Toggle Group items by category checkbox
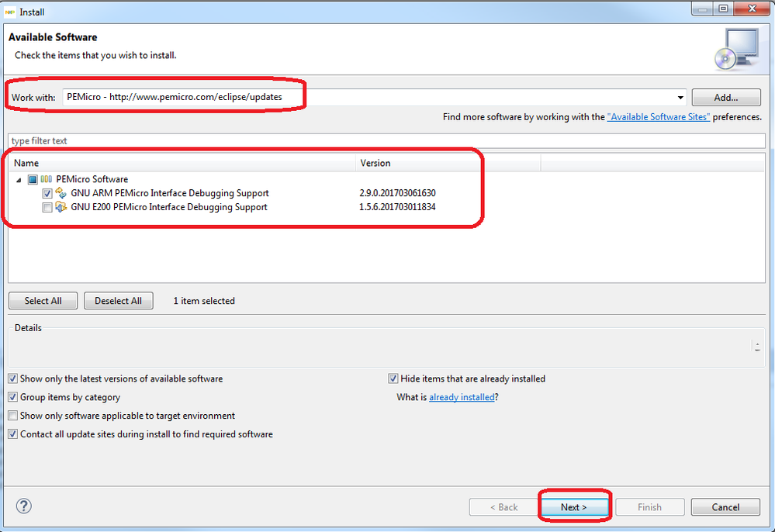 [13, 397]
